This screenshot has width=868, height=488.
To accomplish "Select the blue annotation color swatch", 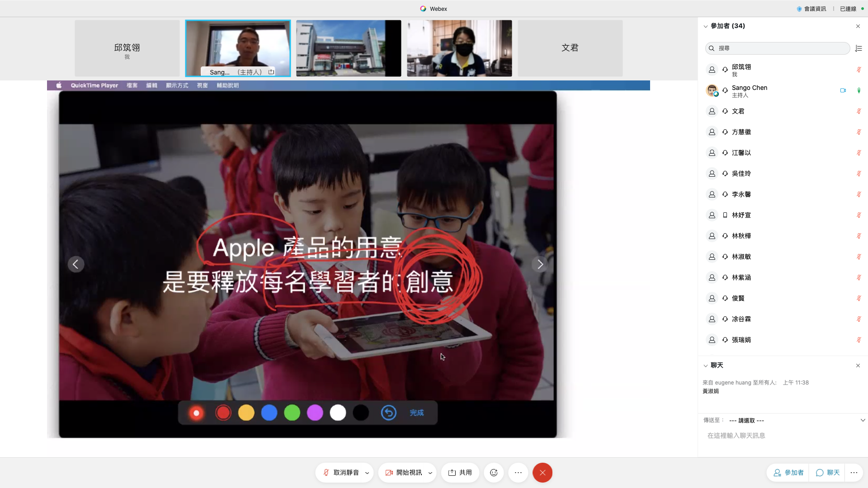I will pos(269,413).
